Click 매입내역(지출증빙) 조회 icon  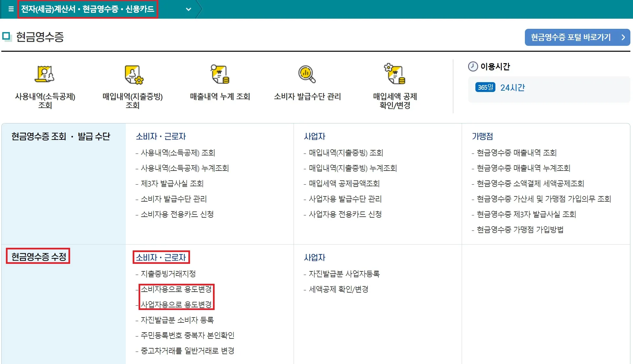(133, 75)
